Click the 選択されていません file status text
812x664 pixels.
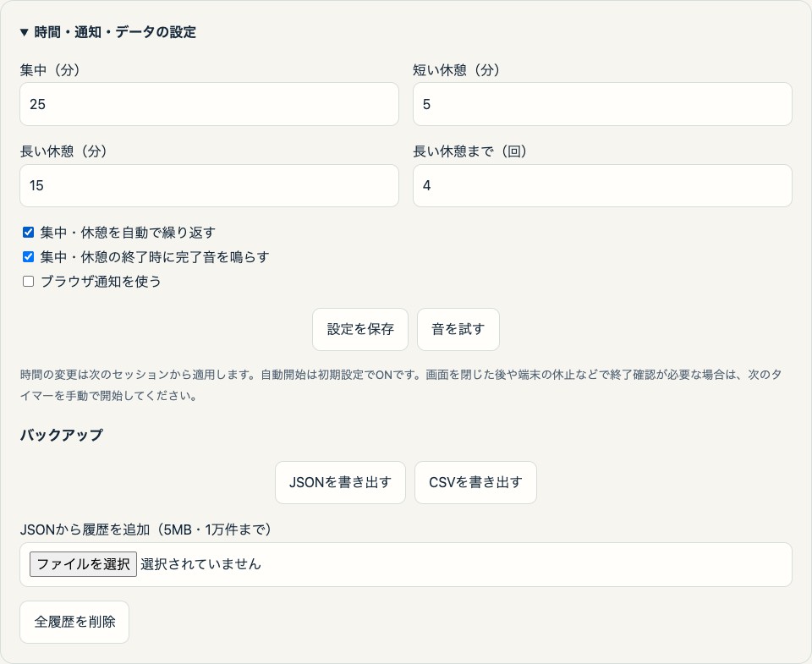201,564
